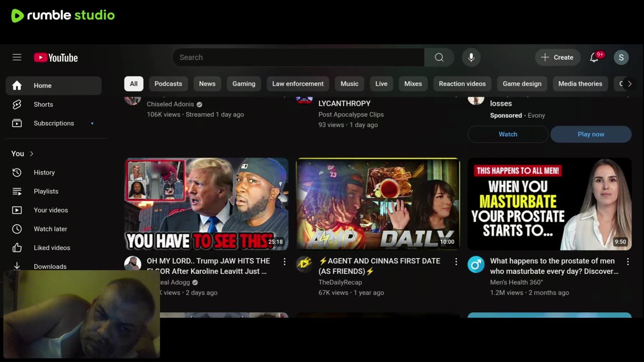
Task: Click the Shorts sidebar icon
Action: click(17, 105)
